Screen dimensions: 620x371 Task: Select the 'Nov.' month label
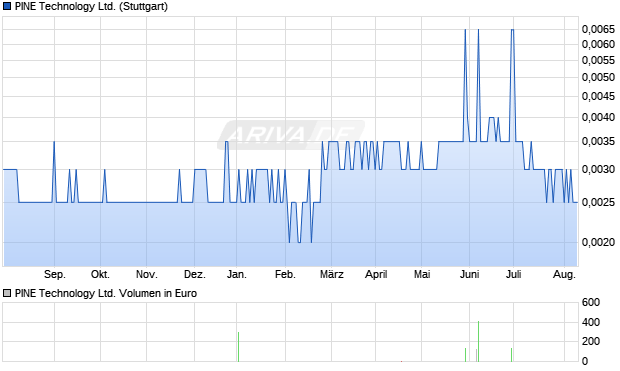[147, 274]
